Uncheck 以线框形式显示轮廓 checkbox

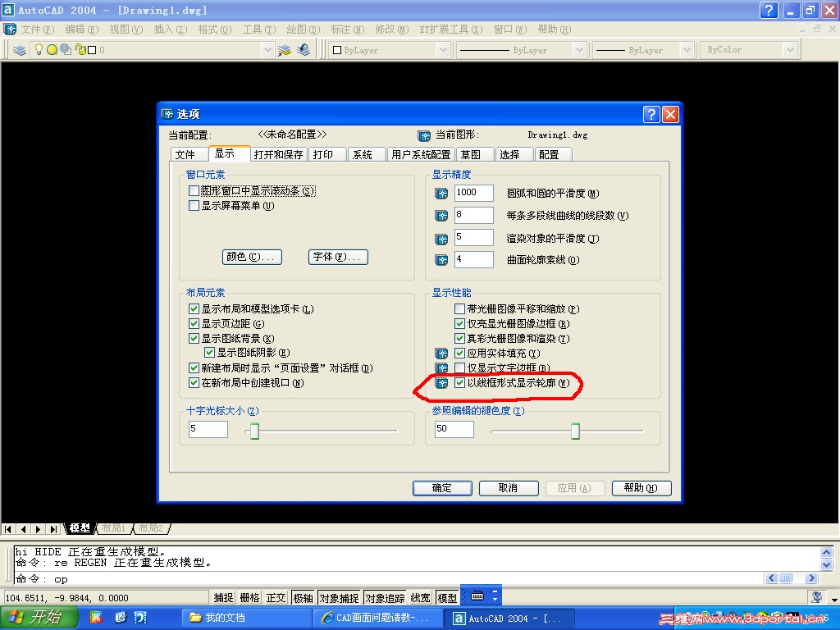coord(459,383)
